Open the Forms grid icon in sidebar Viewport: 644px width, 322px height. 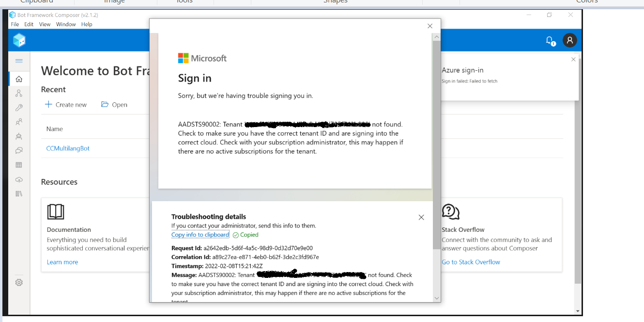coord(19,165)
